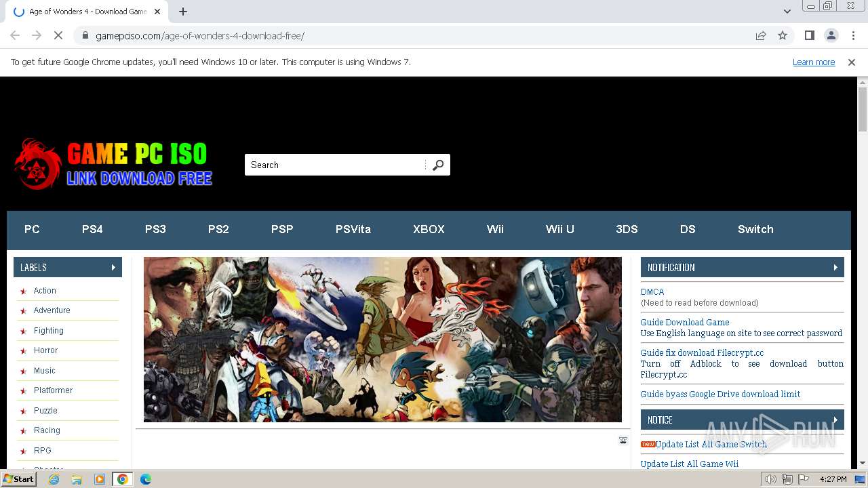Click the page vertical scrollbar thumb

[x=863, y=108]
